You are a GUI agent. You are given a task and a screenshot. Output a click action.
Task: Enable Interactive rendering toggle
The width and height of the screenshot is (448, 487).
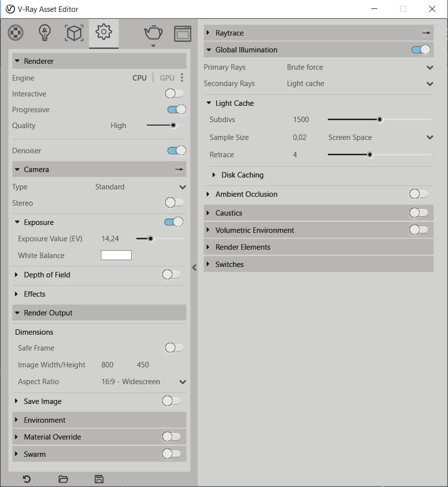click(x=174, y=93)
